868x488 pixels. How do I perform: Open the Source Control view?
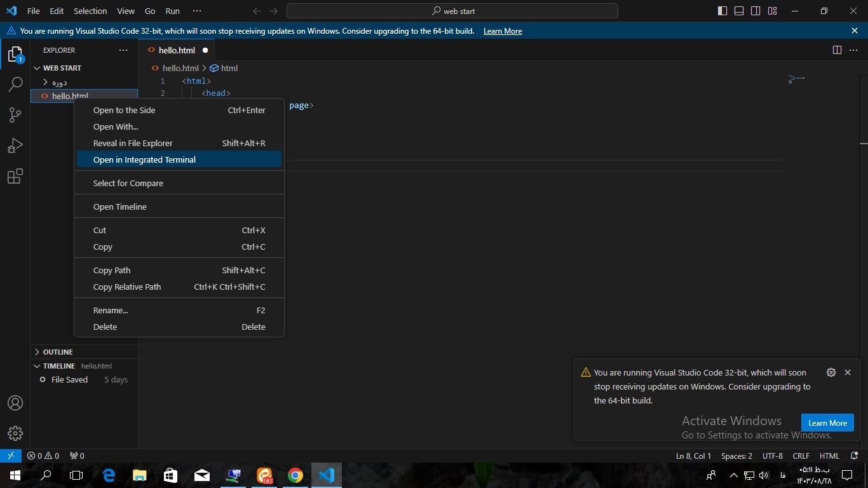coord(15,115)
